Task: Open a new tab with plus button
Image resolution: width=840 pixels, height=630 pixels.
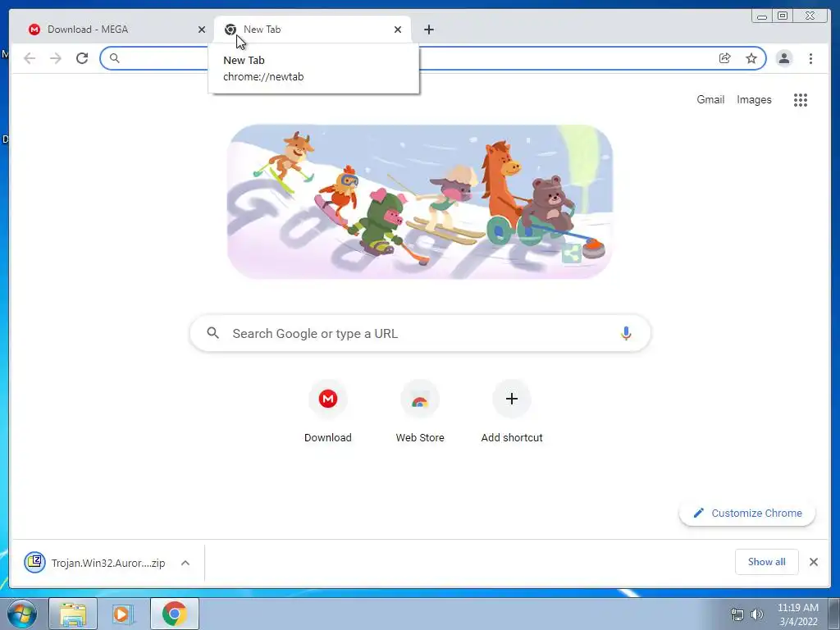Action: click(428, 30)
